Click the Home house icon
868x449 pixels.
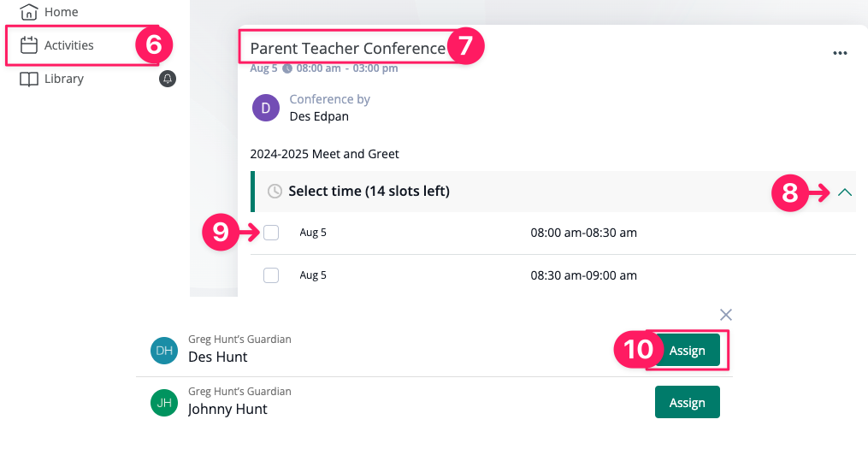pos(29,12)
